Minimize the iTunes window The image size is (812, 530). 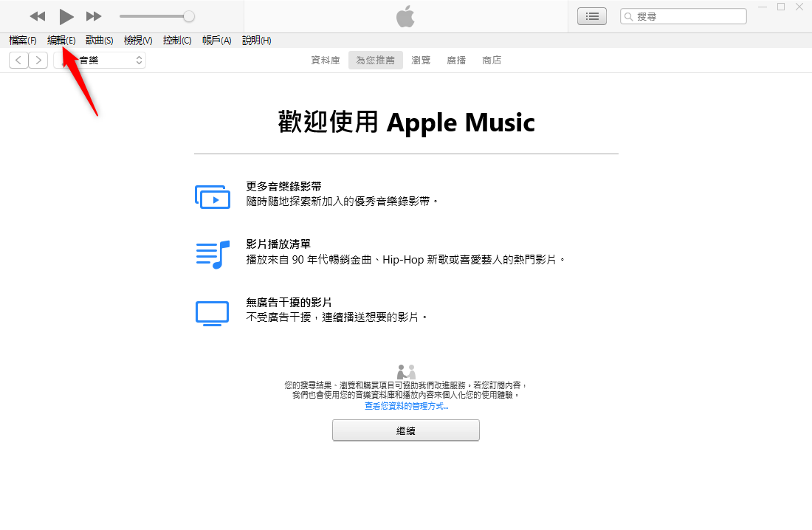coord(763,7)
